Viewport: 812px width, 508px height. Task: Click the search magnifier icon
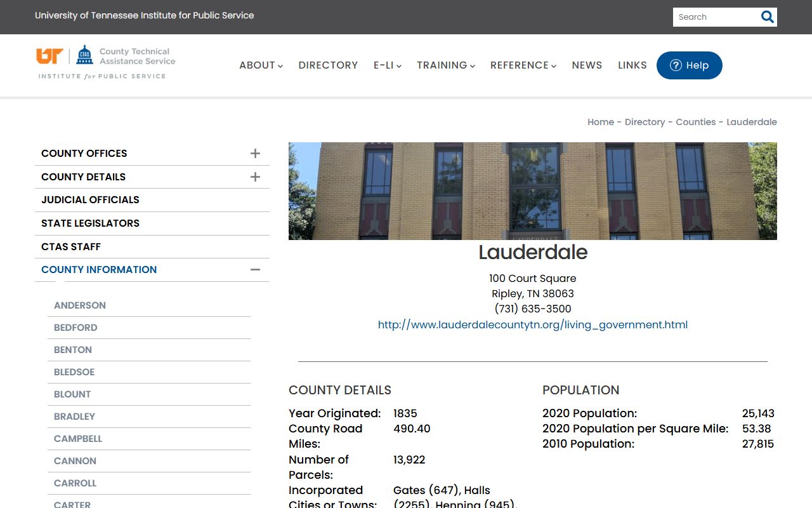coord(768,17)
